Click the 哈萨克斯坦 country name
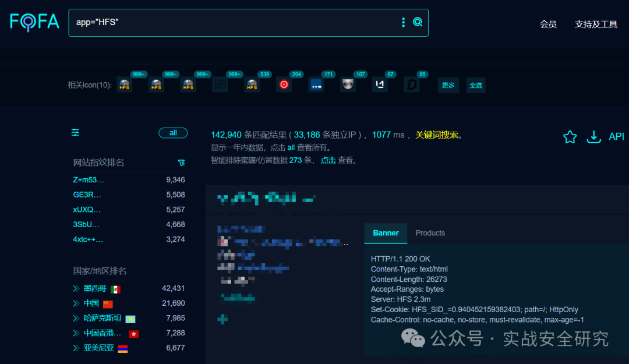The height and width of the screenshot is (364, 629). pyautogui.click(x=103, y=318)
